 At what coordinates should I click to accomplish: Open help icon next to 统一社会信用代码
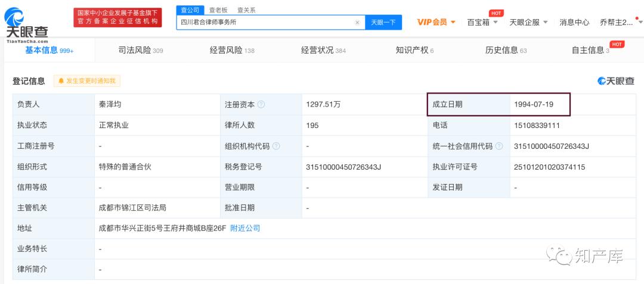(499, 146)
